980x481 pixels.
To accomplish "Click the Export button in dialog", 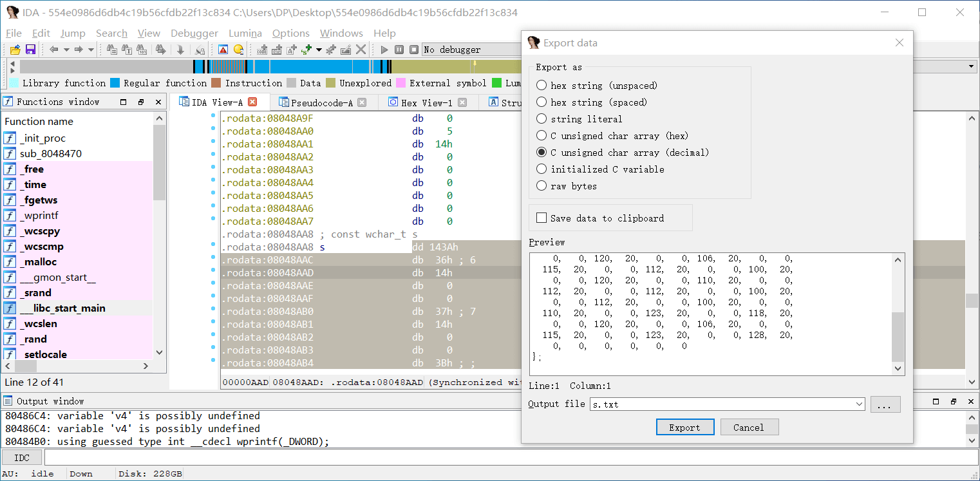I will (x=685, y=428).
